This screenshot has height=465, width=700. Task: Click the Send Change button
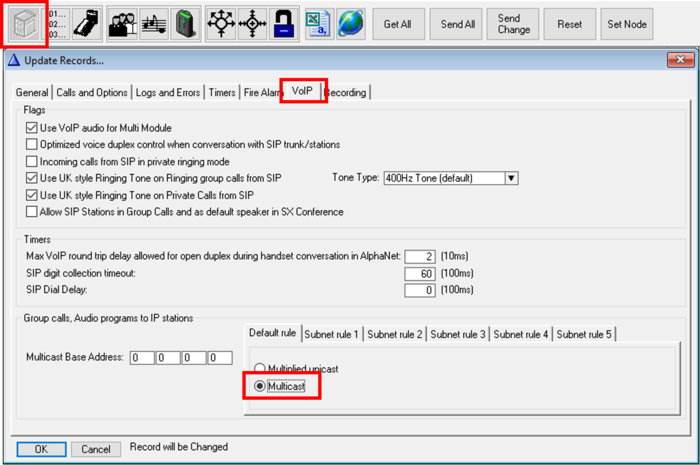click(x=513, y=24)
